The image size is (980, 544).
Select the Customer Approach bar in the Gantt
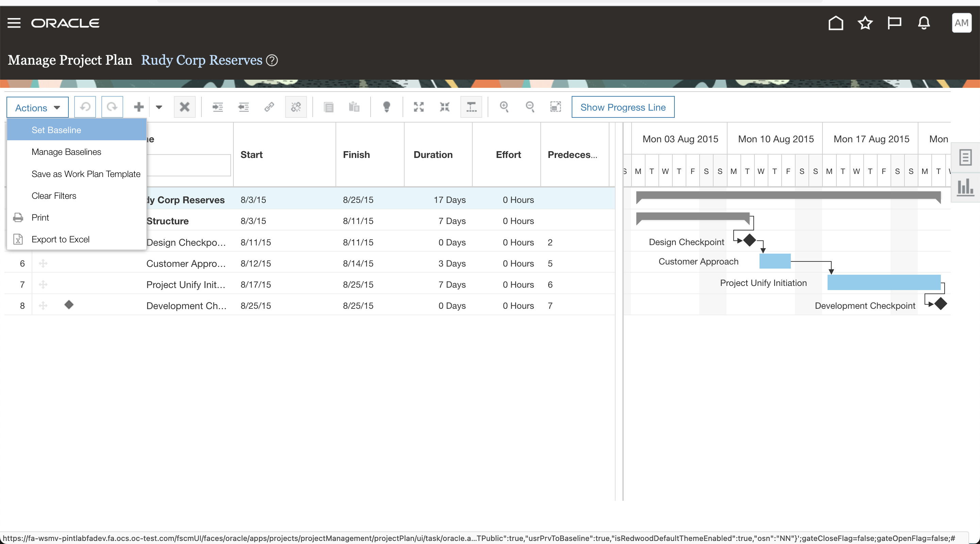(774, 261)
